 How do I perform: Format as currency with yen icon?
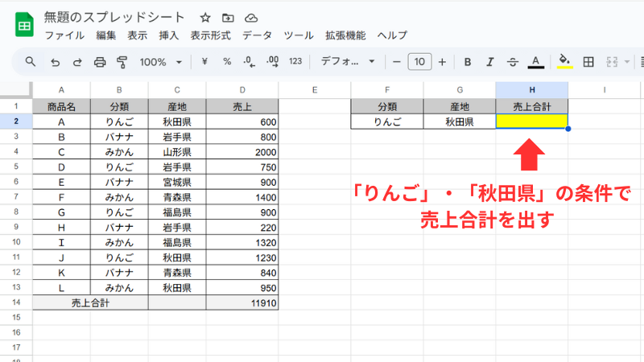(204, 62)
